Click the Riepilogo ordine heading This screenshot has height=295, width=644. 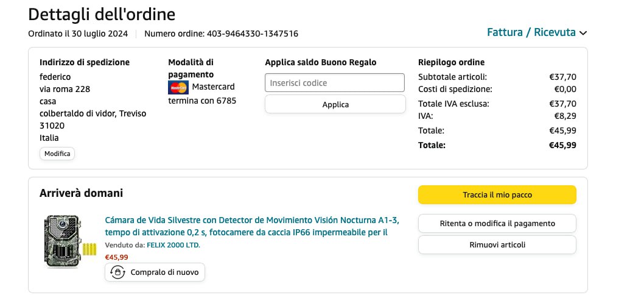pyautogui.click(x=451, y=62)
